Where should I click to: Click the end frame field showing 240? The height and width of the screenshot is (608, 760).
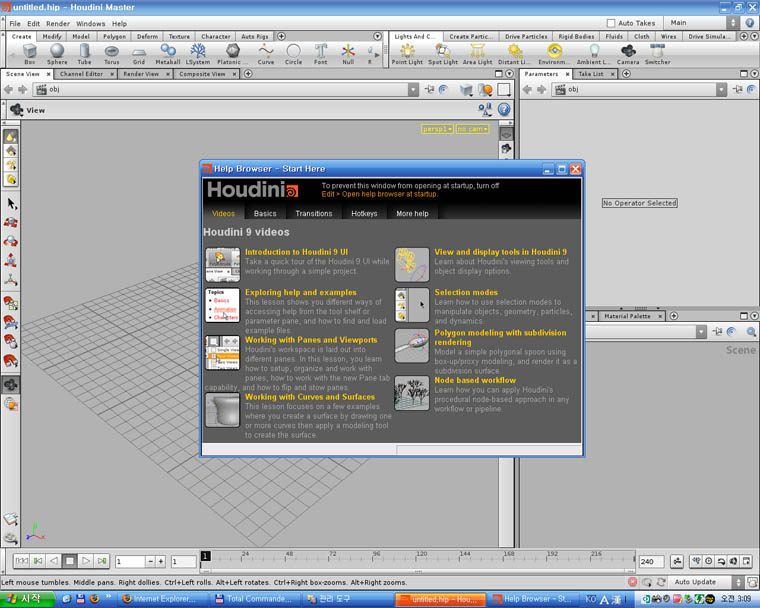tap(651, 561)
